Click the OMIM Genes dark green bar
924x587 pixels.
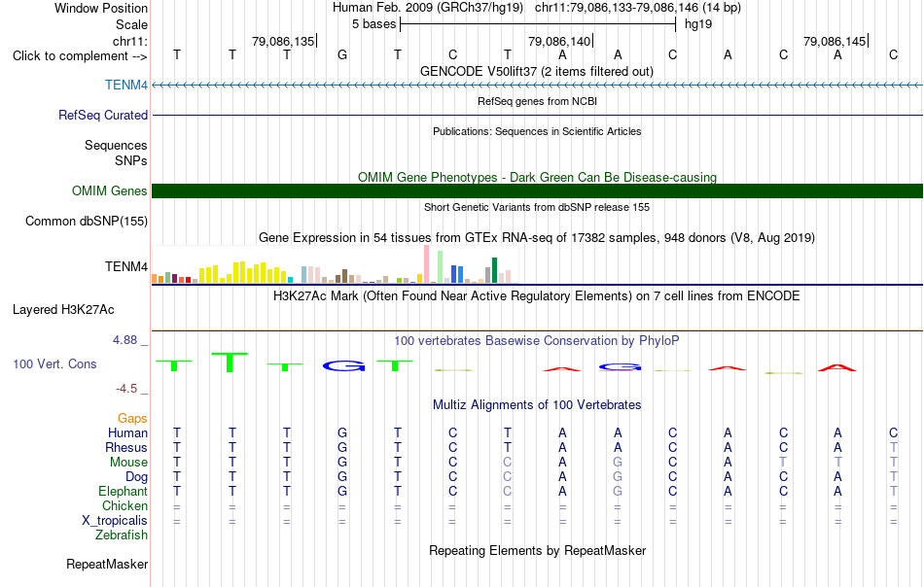point(537,190)
